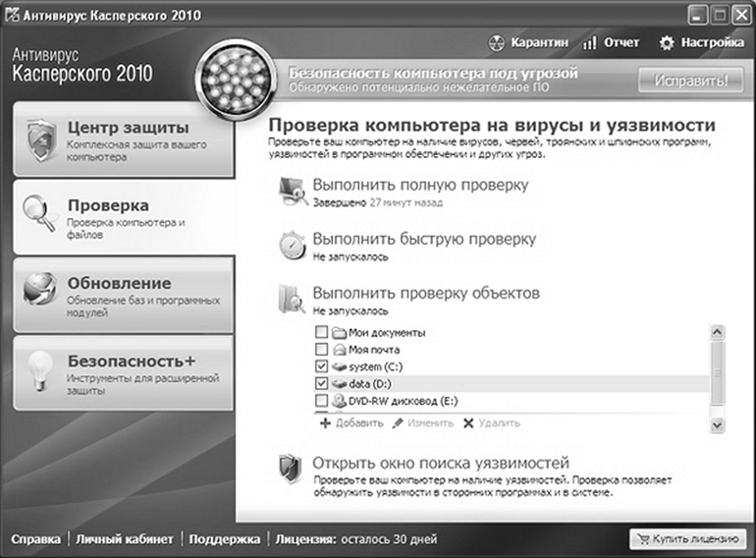Click the Изменить link
Viewport: 756px width, 558px height.
tap(431, 423)
